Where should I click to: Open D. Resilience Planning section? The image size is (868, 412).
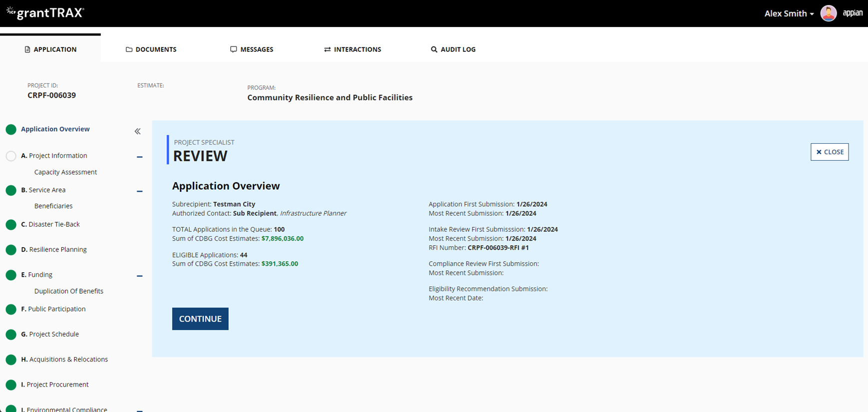point(54,249)
